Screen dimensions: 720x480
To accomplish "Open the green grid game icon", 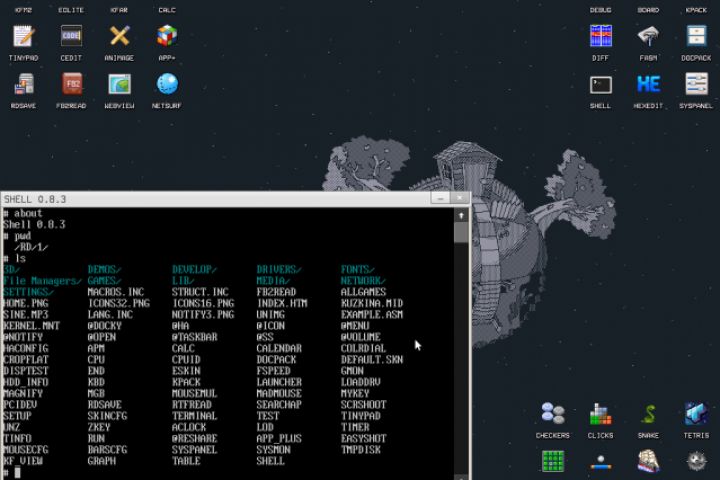I will tap(553, 461).
